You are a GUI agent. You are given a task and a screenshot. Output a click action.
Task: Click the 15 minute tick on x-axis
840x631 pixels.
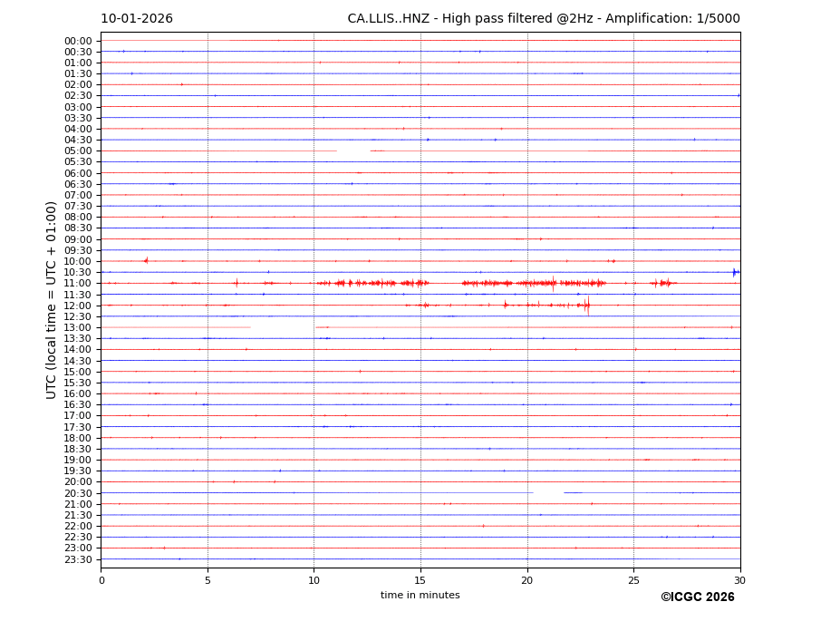tap(420, 580)
